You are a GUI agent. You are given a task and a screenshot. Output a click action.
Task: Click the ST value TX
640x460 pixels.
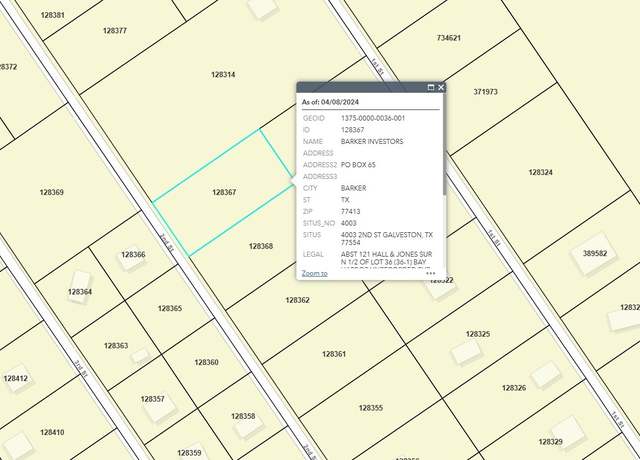tap(345, 200)
